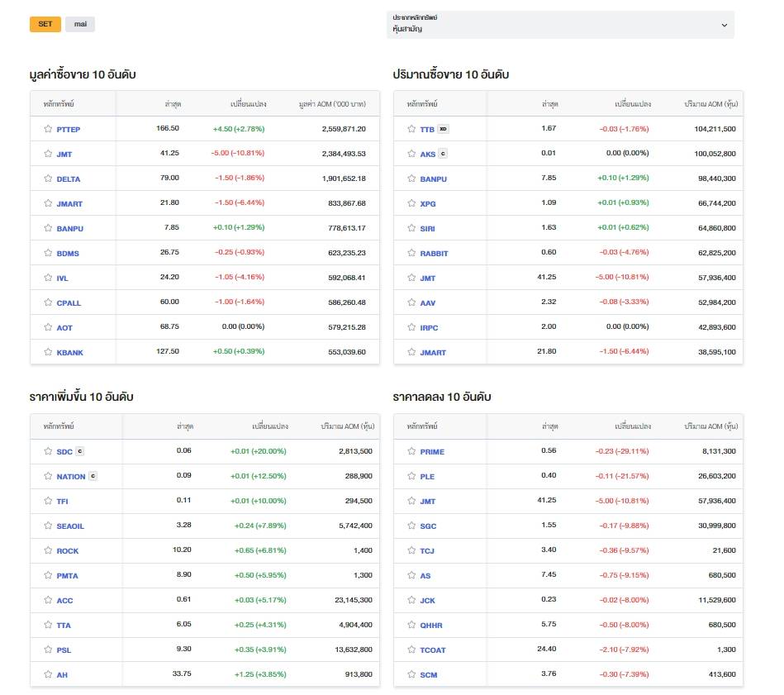Click the star beside DELTA

point(48,179)
